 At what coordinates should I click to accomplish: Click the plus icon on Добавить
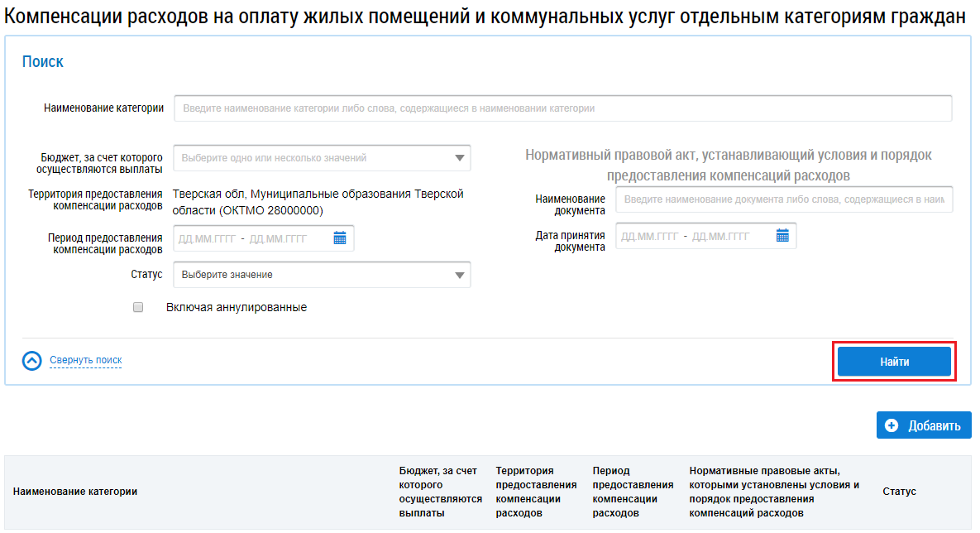coord(892,425)
